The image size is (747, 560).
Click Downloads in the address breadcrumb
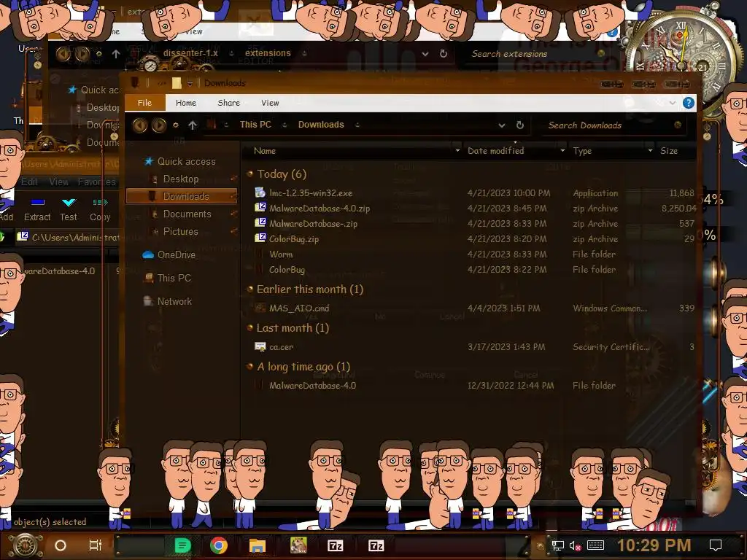[x=321, y=124]
